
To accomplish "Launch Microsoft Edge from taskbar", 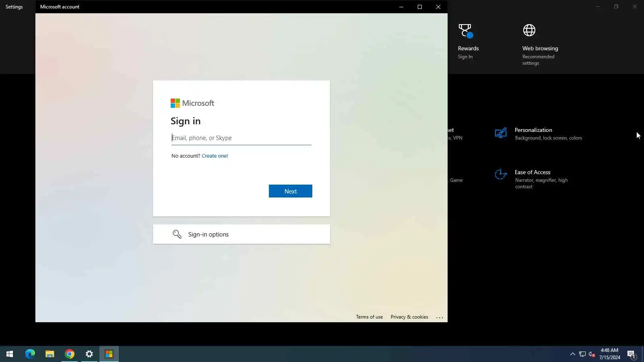I will coord(30,354).
